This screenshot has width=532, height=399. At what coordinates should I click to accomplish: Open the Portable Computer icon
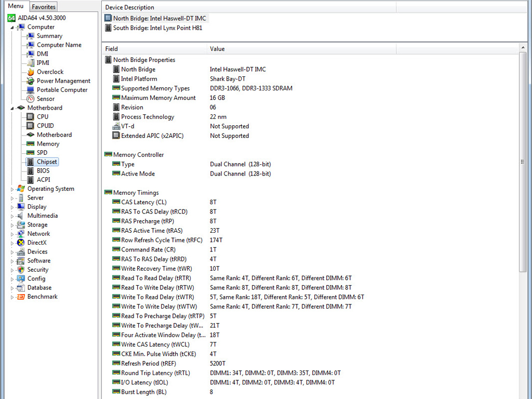tap(30, 90)
